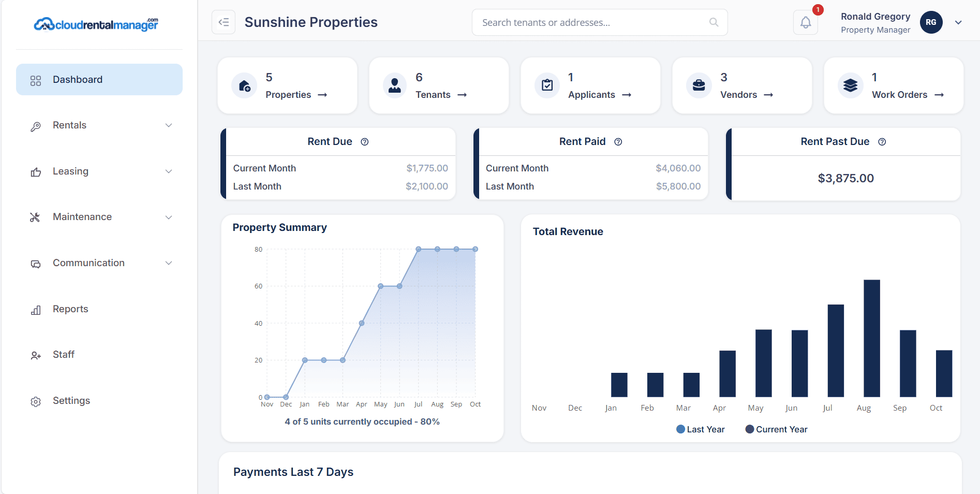Click the Properties house icon
Screen dimensions: 980x494
(x=244, y=85)
